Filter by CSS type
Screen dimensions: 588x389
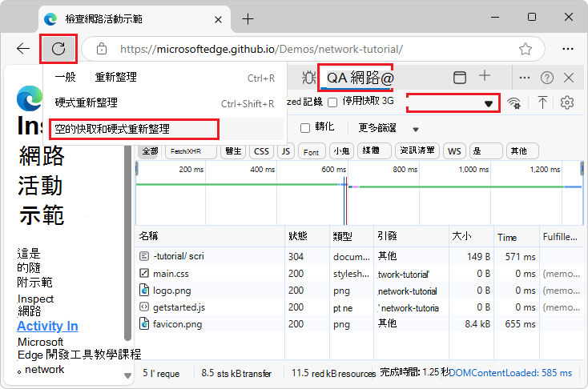(x=261, y=151)
